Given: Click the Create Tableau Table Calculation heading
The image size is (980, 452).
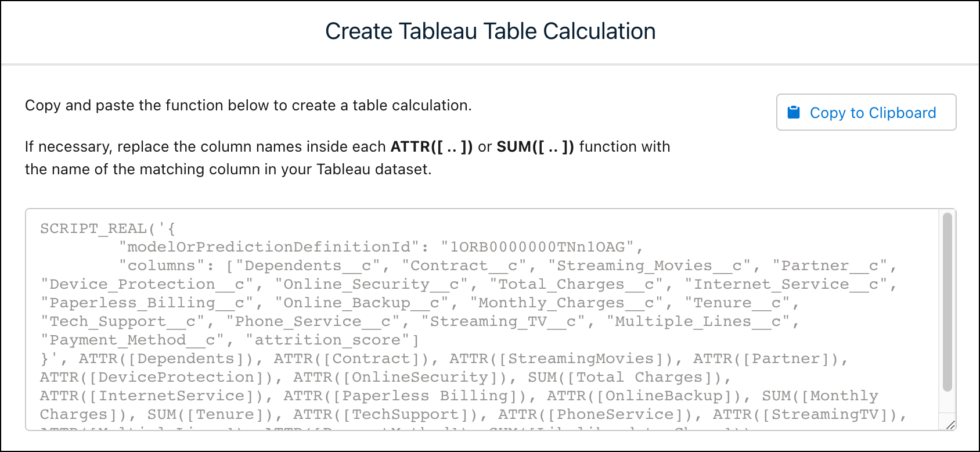Looking at the screenshot, I should (491, 31).
